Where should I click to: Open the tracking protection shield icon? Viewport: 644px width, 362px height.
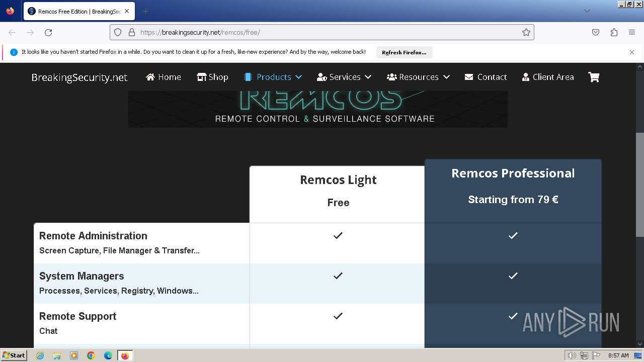[x=118, y=32]
